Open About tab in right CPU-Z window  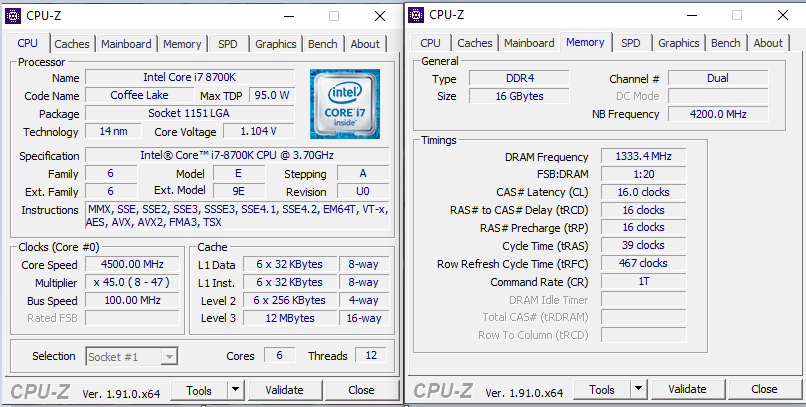point(768,43)
